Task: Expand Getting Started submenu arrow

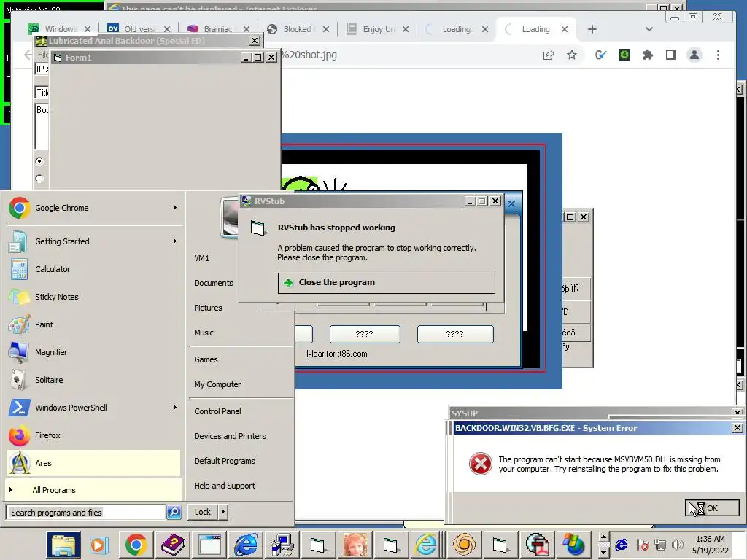Action: [175, 241]
